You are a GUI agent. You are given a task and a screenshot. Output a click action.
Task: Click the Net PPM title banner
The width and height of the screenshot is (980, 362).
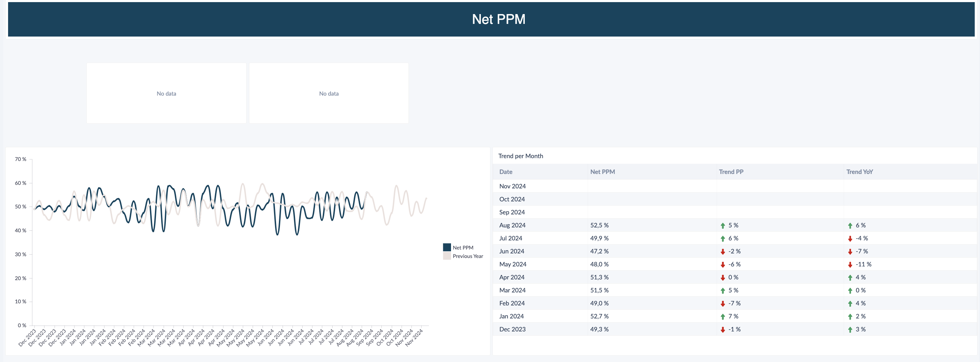(491, 19)
